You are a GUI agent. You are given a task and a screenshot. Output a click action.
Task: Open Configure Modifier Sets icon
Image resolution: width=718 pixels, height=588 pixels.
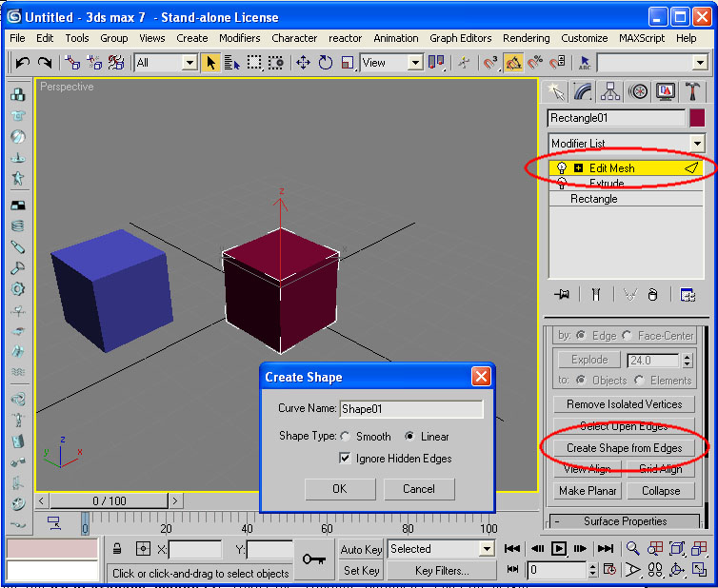point(688,295)
